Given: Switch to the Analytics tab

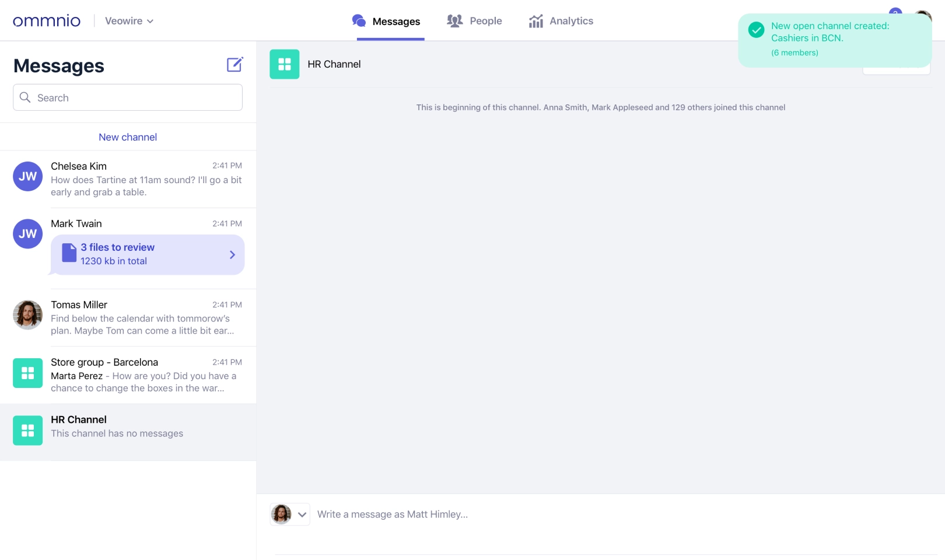Looking at the screenshot, I should pyautogui.click(x=561, y=21).
